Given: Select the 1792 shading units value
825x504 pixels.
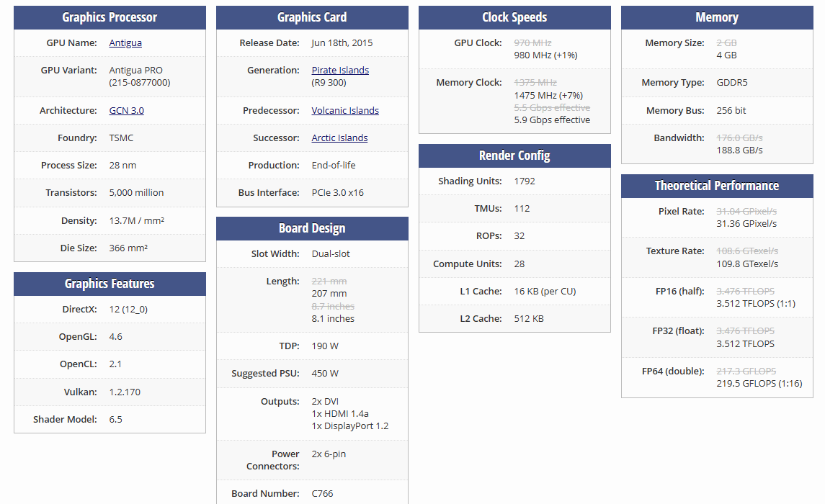Looking at the screenshot, I should click(x=525, y=181).
